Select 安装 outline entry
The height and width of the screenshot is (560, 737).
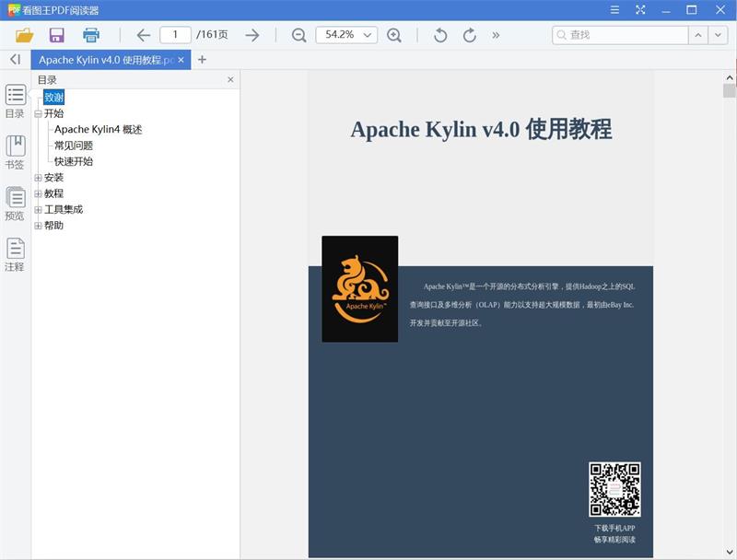pos(53,178)
